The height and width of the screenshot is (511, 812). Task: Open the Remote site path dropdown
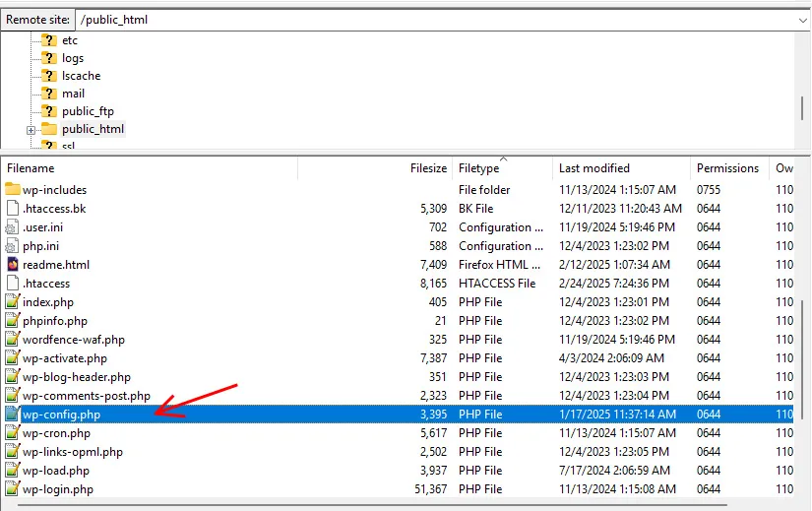coord(802,21)
